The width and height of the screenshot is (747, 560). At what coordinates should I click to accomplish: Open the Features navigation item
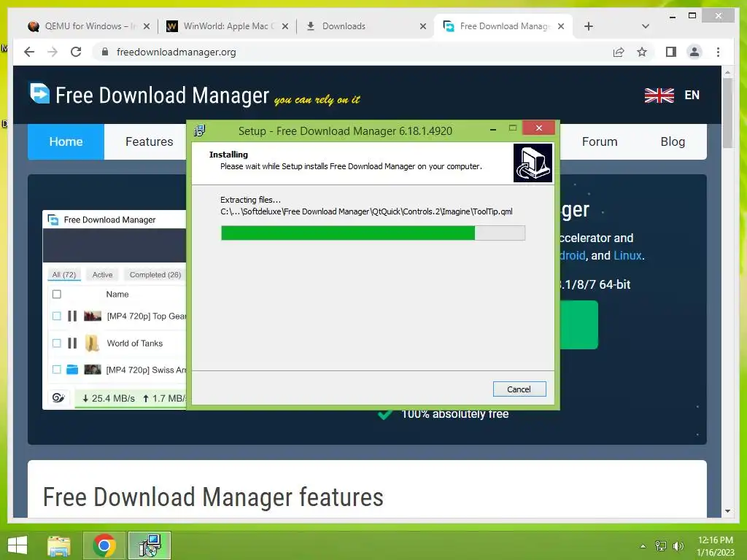tap(149, 141)
